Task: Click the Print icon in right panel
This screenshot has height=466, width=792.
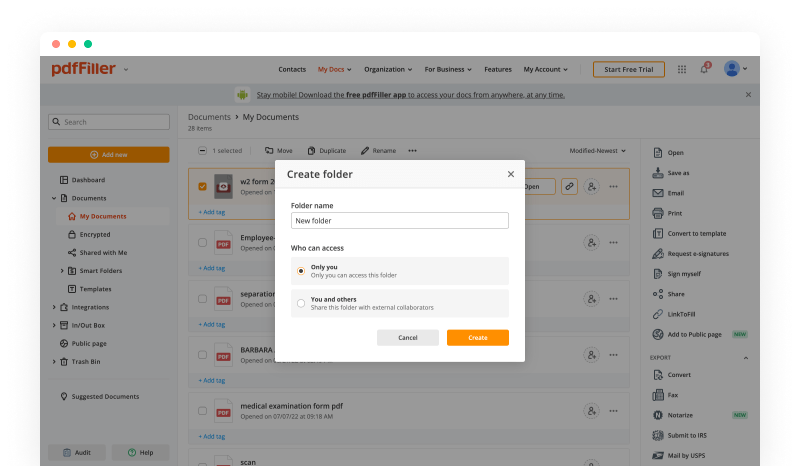Action: tap(657, 213)
